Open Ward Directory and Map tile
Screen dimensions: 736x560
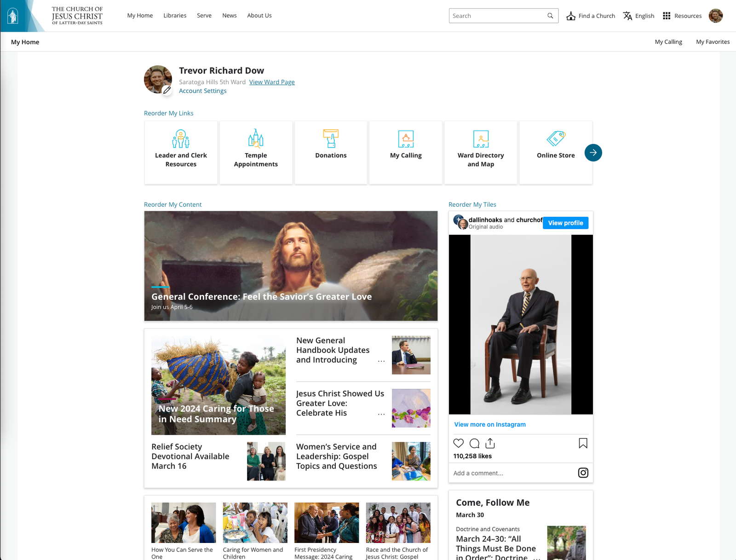pyautogui.click(x=481, y=152)
